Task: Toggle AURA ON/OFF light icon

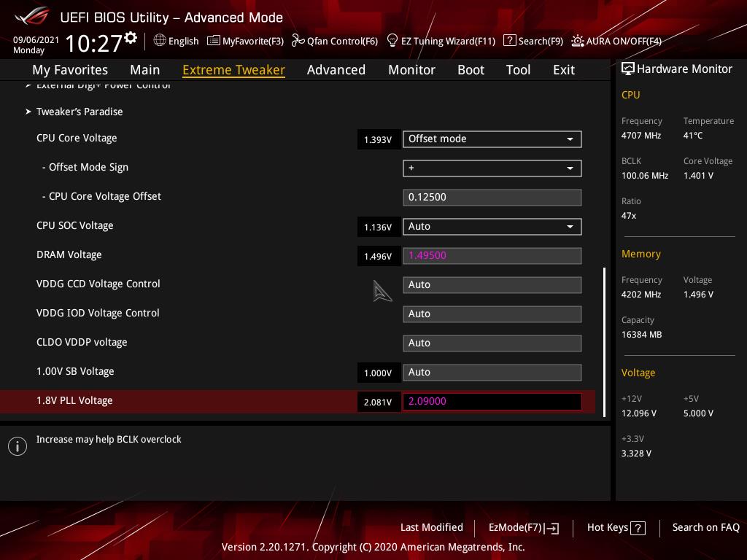Action: (578, 41)
